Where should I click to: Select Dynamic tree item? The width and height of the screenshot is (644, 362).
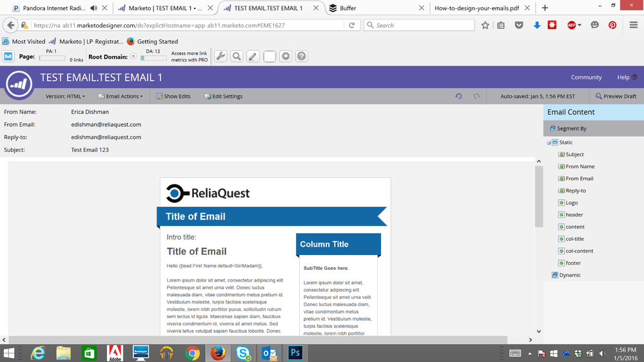tap(570, 275)
